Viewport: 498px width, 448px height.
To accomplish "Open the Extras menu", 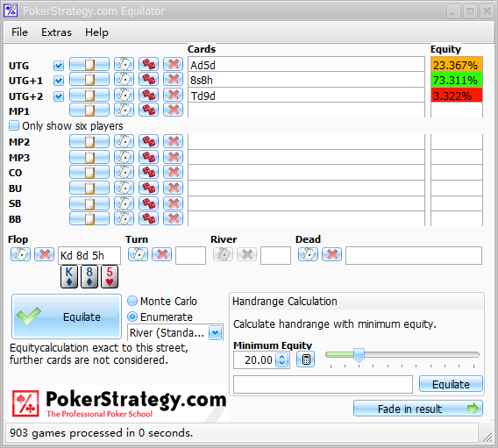I will click(56, 32).
